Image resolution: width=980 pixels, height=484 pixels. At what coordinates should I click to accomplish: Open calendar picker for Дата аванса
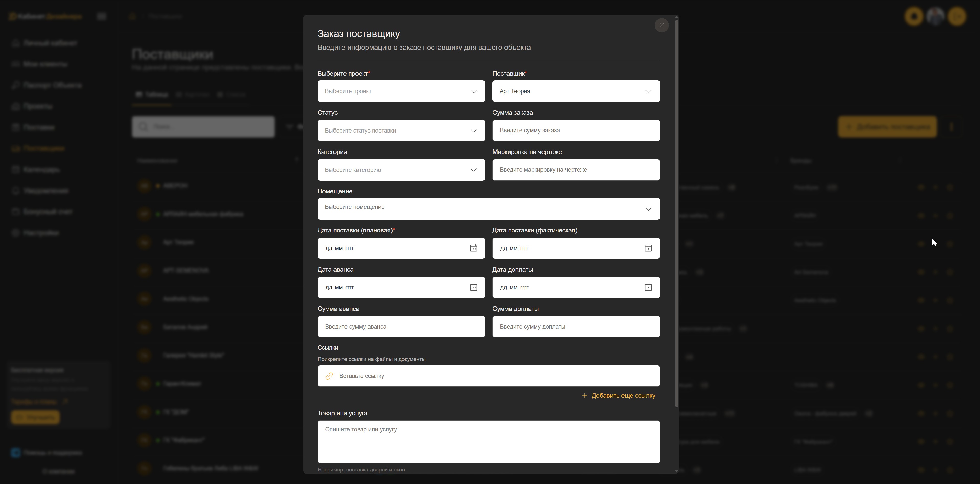(473, 287)
